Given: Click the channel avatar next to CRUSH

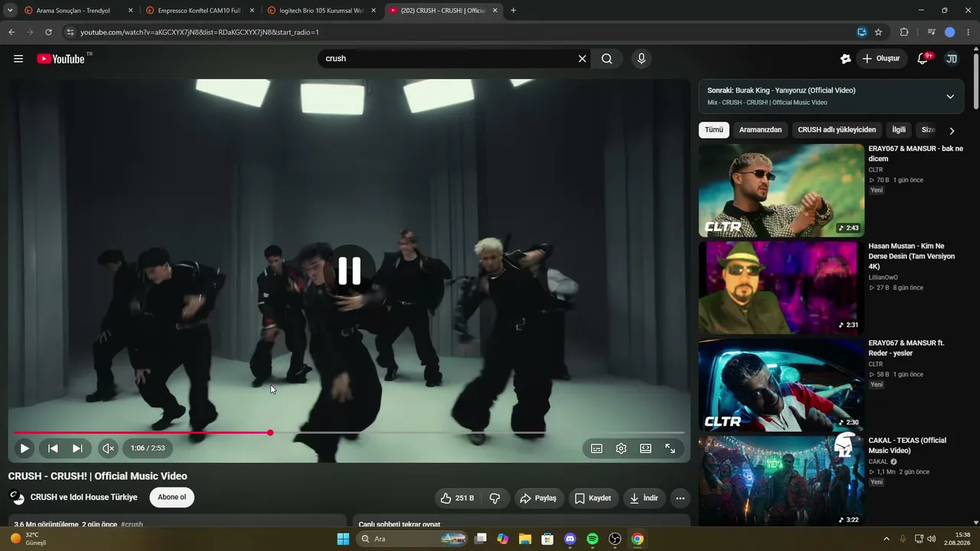Looking at the screenshot, I should [x=17, y=497].
